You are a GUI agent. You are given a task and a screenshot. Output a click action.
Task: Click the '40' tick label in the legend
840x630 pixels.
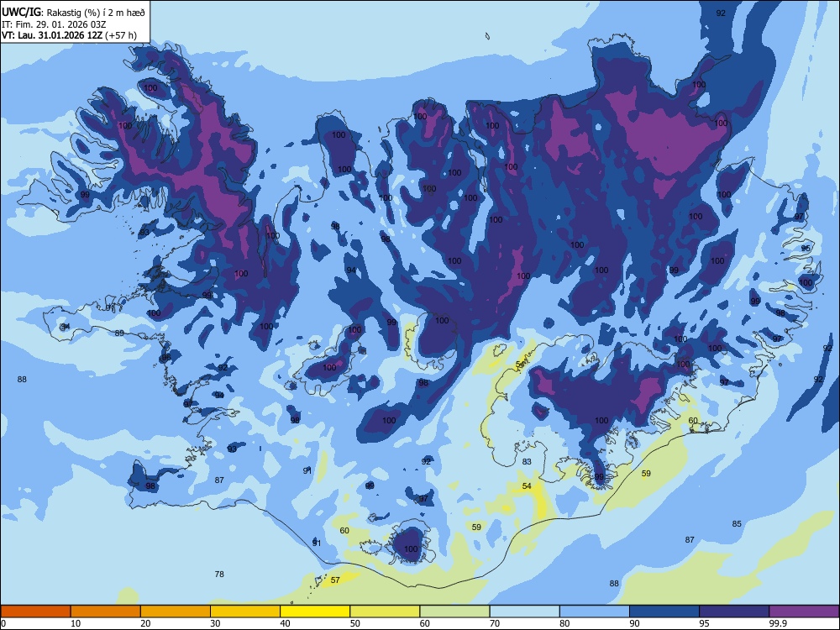(x=285, y=623)
